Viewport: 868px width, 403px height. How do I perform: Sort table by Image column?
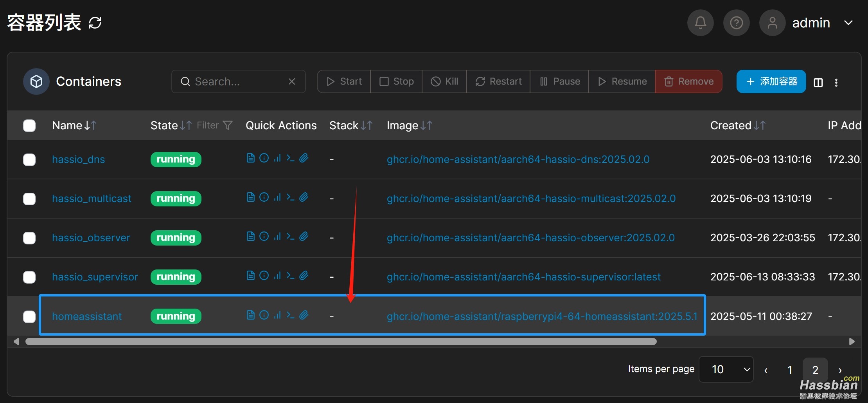[410, 125]
